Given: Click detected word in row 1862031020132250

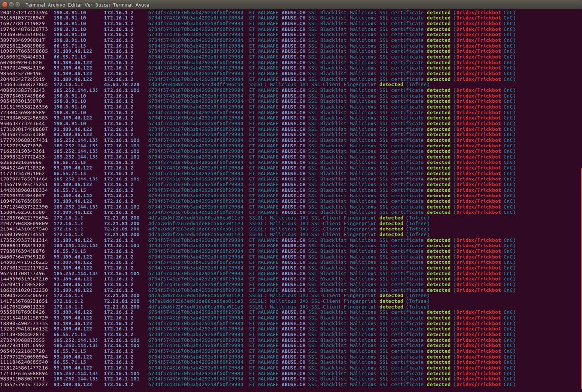Looking at the screenshot, I should click(438, 290).
